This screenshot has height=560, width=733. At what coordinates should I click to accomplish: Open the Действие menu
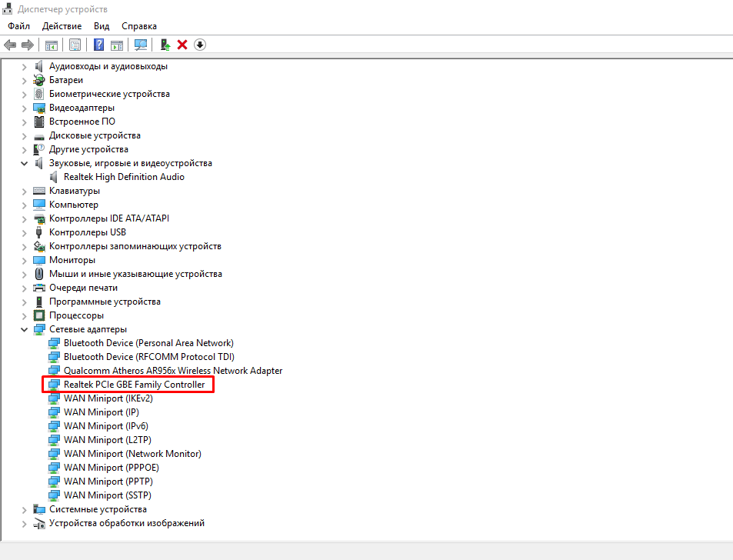click(x=62, y=26)
